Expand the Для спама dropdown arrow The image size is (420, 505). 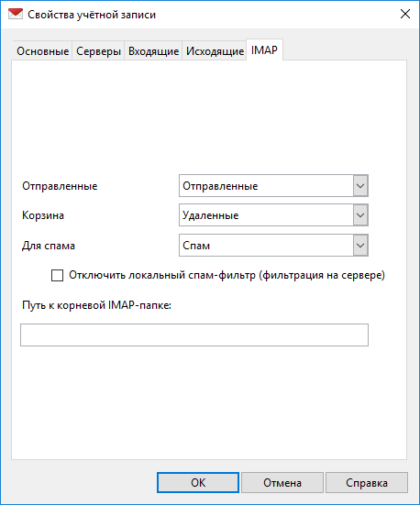pos(360,246)
